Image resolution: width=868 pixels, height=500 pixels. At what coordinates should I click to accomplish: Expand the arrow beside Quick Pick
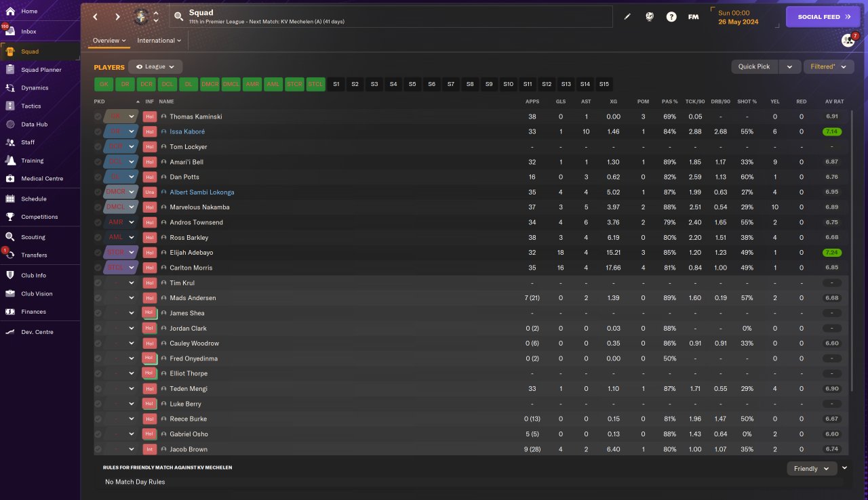pyautogui.click(x=789, y=67)
